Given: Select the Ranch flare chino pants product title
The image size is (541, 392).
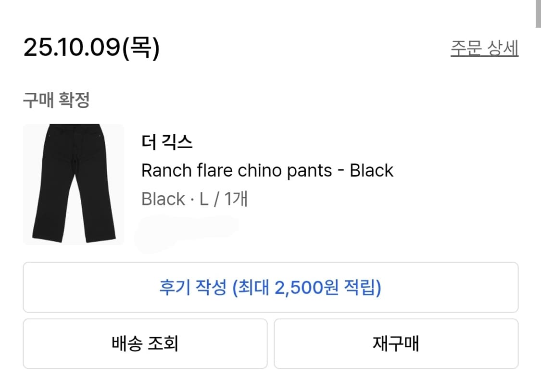Looking at the screenshot, I should [267, 170].
